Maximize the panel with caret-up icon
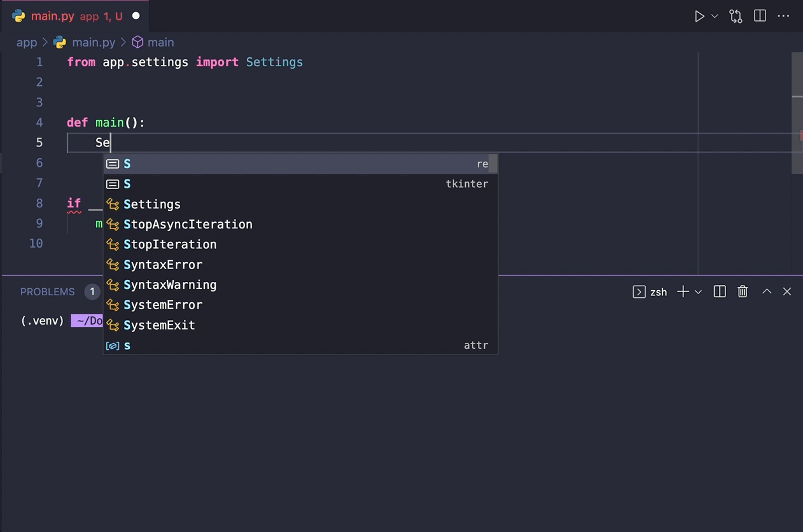Image resolution: width=803 pixels, height=532 pixels. pyautogui.click(x=767, y=291)
